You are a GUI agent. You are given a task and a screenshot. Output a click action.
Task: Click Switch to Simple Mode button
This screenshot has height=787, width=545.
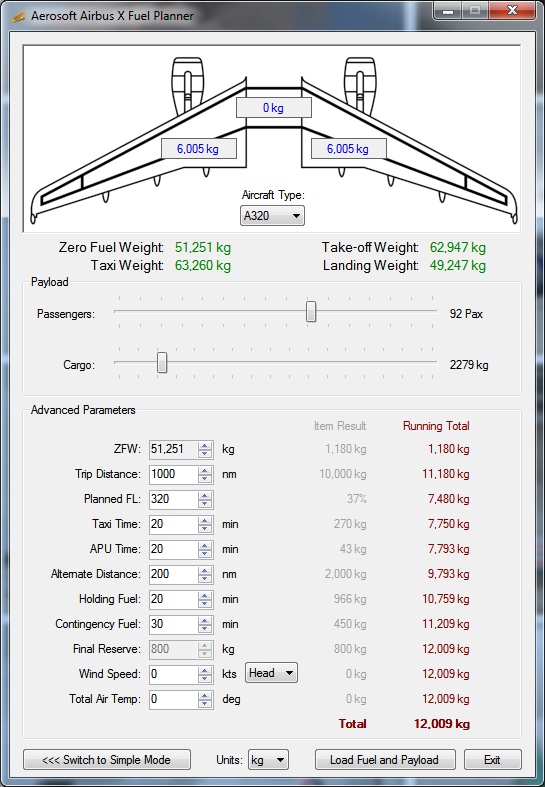point(107,760)
